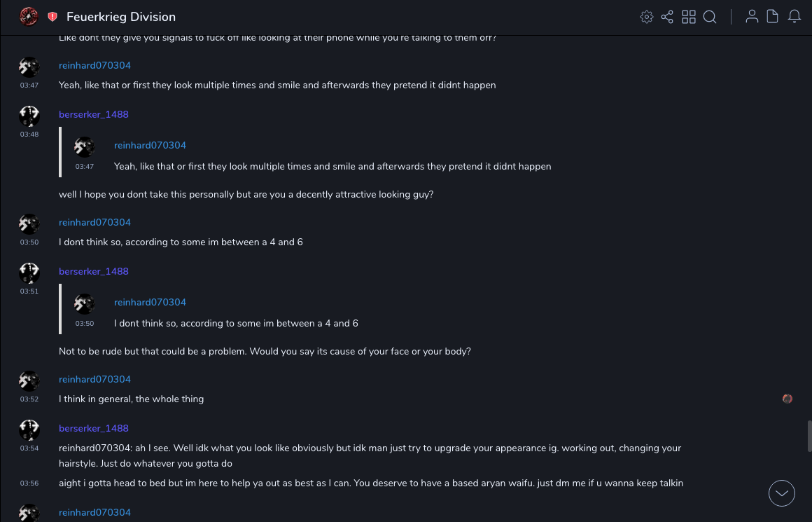Click the vertical scrollbar thumb
Viewport: 812px width, 522px height.
pyautogui.click(x=809, y=436)
